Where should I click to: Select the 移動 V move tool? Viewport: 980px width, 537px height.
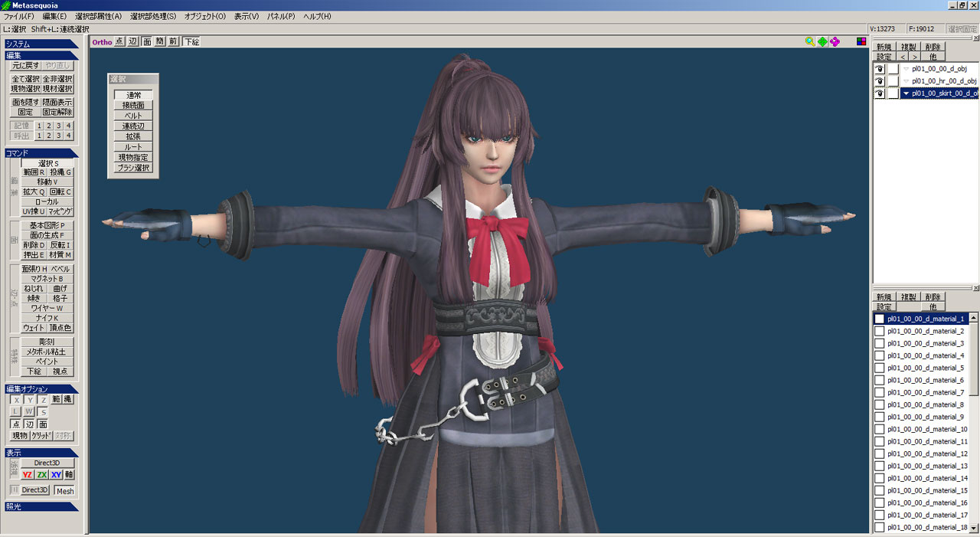pos(47,182)
